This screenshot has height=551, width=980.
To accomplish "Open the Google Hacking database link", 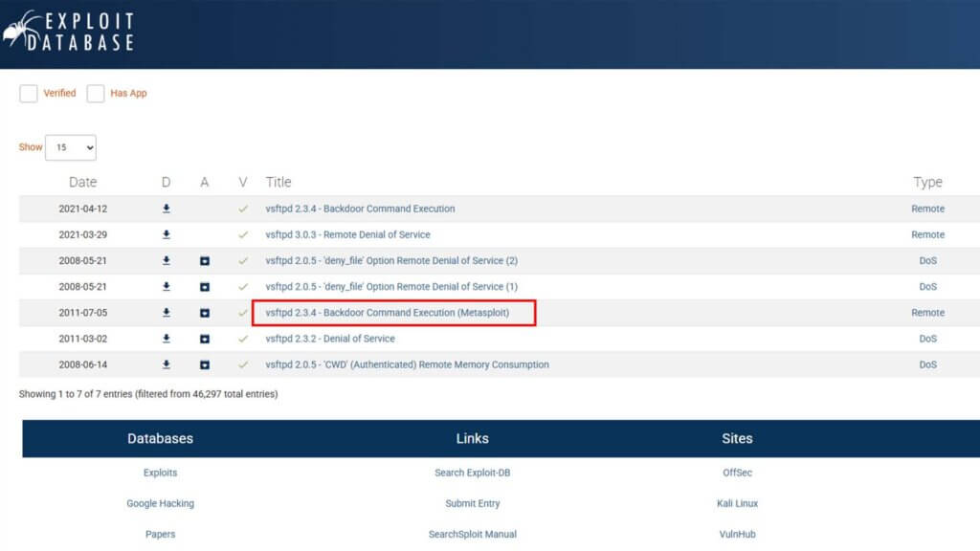I will (x=160, y=503).
